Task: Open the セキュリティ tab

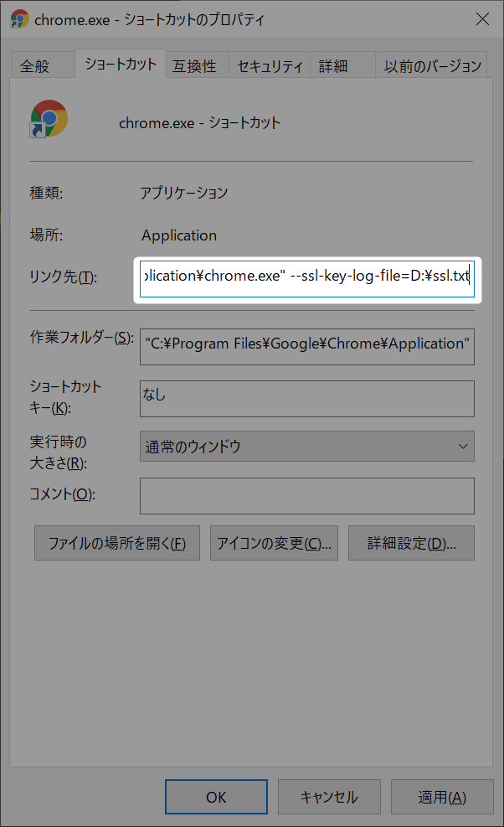Action: (x=270, y=66)
